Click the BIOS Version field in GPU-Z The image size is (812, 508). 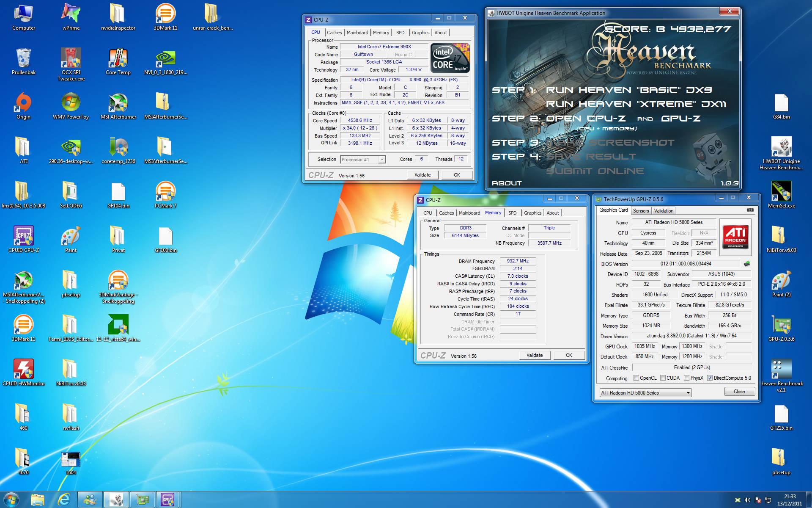pos(686,264)
